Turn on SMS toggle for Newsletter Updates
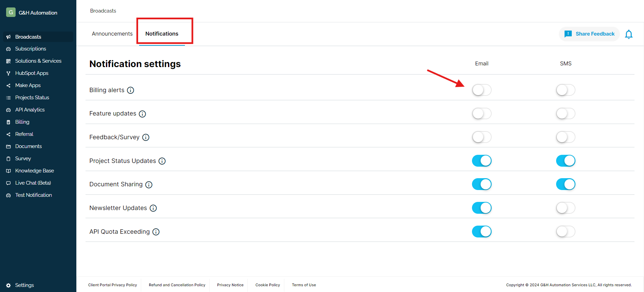The height and width of the screenshot is (292, 644). coord(565,208)
